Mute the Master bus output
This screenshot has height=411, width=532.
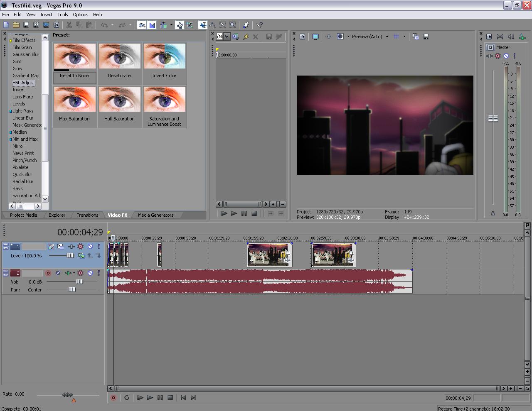click(506, 56)
